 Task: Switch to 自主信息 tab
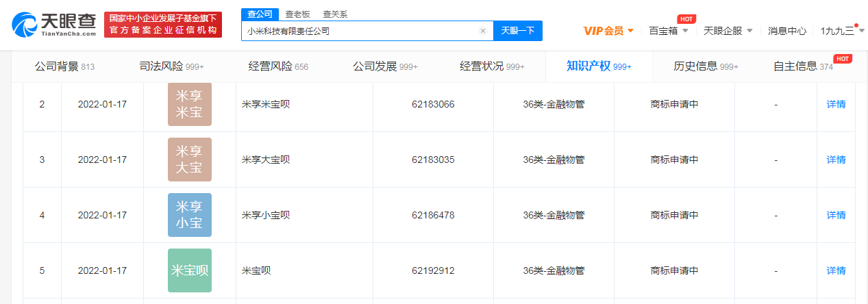[x=803, y=66]
